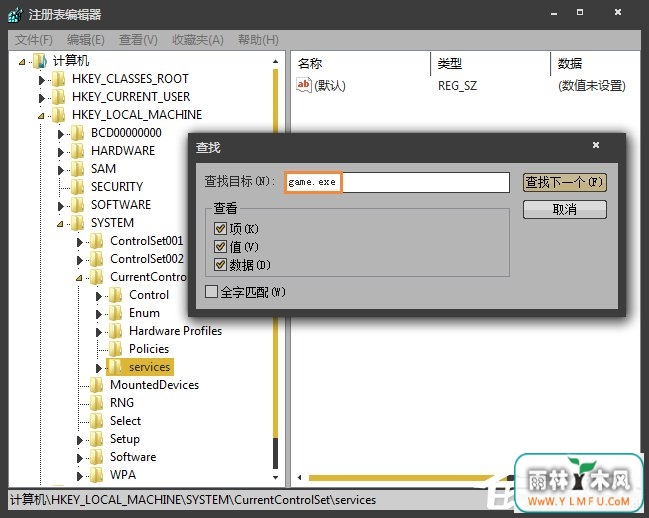
Task: Click tree pane scroll-up arrow
Action: pyautogui.click(x=275, y=62)
